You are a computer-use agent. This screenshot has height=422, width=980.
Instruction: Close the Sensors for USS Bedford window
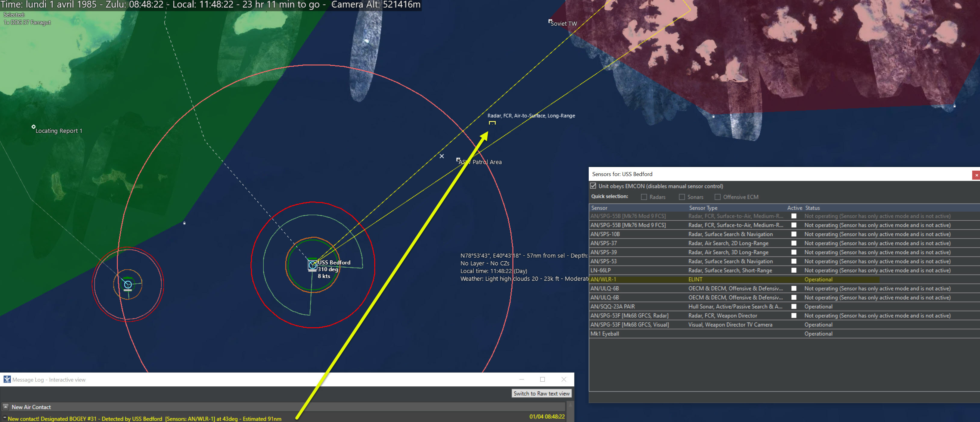pyautogui.click(x=976, y=175)
